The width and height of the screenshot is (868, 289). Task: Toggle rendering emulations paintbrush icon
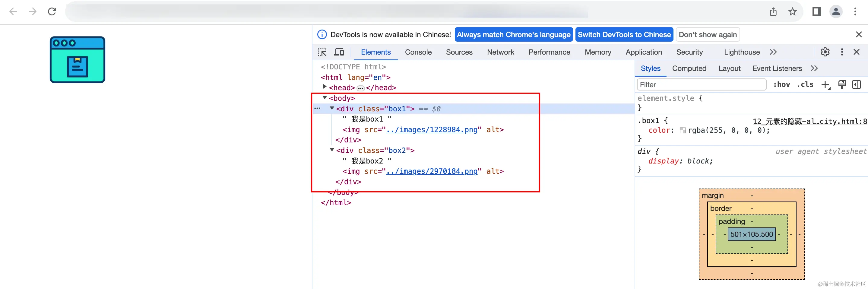[842, 85]
